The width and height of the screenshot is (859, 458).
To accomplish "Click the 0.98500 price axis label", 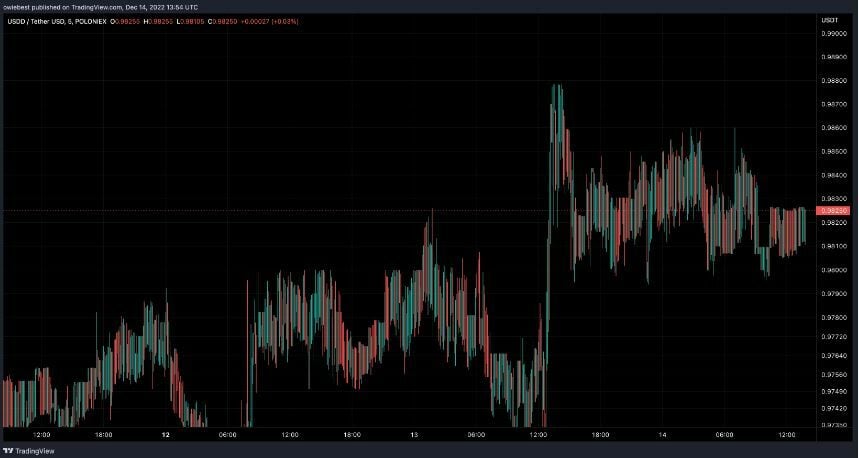I will (833, 151).
